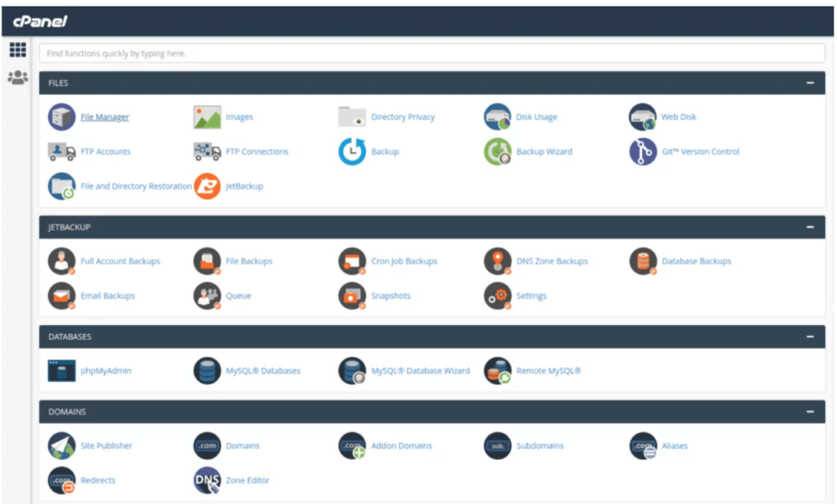837x504 pixels.
Task: Open User Manager people icon in sidebar
Action: 18,78
